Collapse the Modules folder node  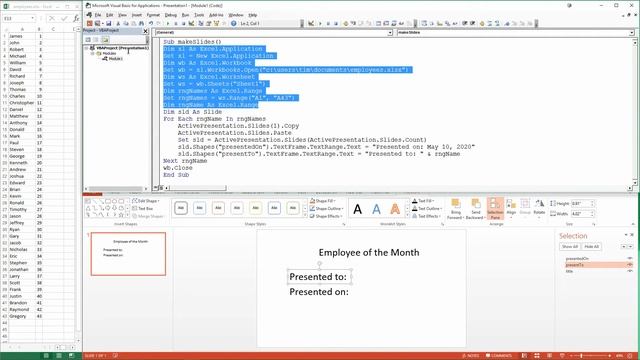(x=92, y=53)
